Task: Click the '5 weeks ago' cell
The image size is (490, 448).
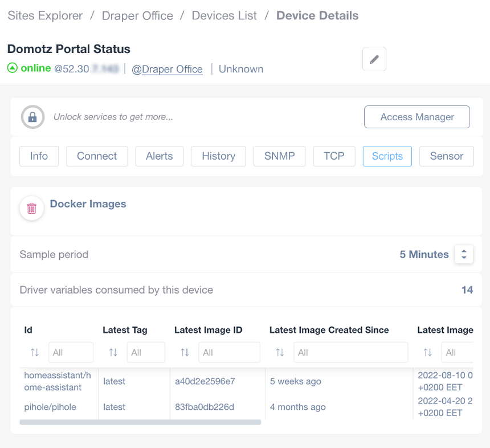Action: (x=296, y=381)
